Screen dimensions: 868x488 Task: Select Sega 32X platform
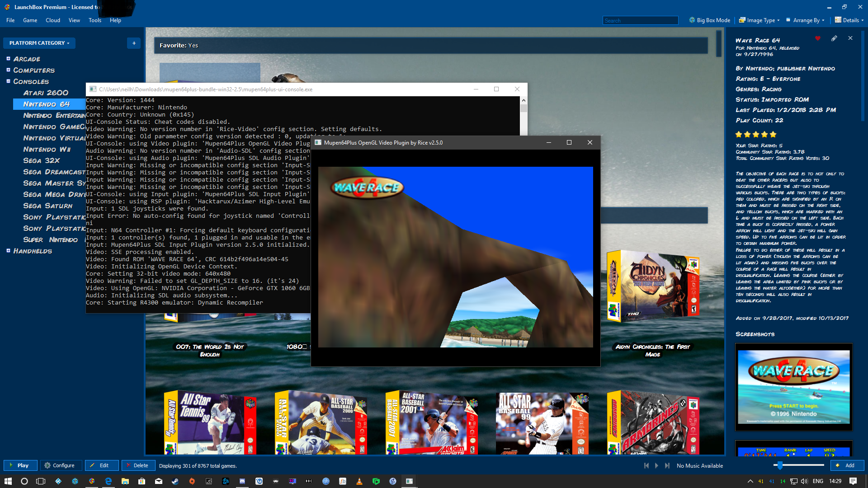pos(41,160)
